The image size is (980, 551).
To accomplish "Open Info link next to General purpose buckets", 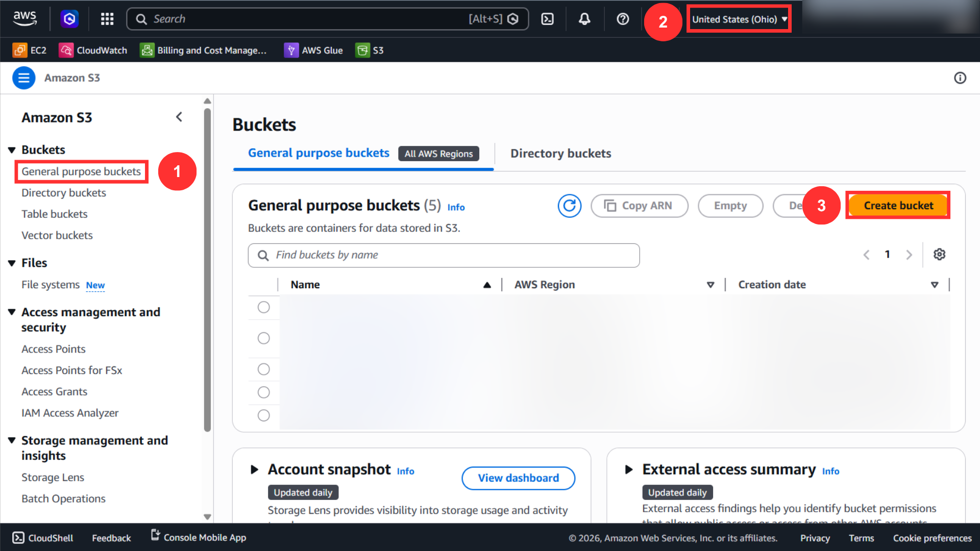I will pyautogui.click(x=456, y=207).
